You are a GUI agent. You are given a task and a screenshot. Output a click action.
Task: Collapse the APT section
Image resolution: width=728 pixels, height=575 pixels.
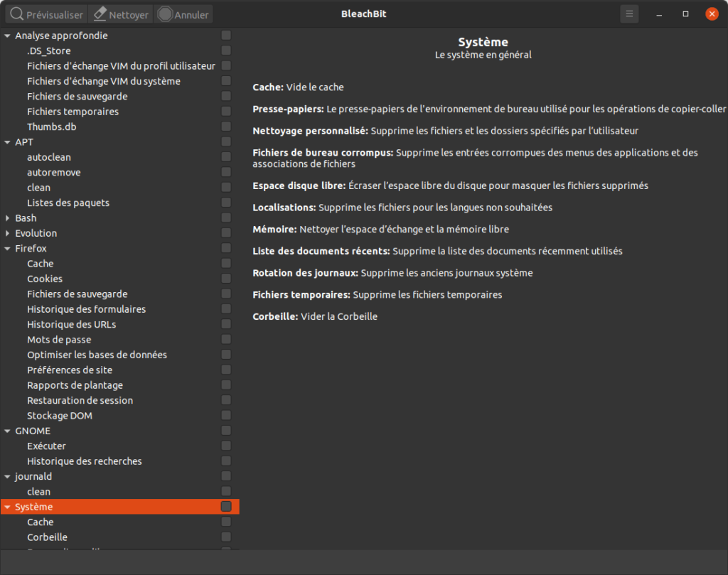pyautogui.click(x=7, y=141)
